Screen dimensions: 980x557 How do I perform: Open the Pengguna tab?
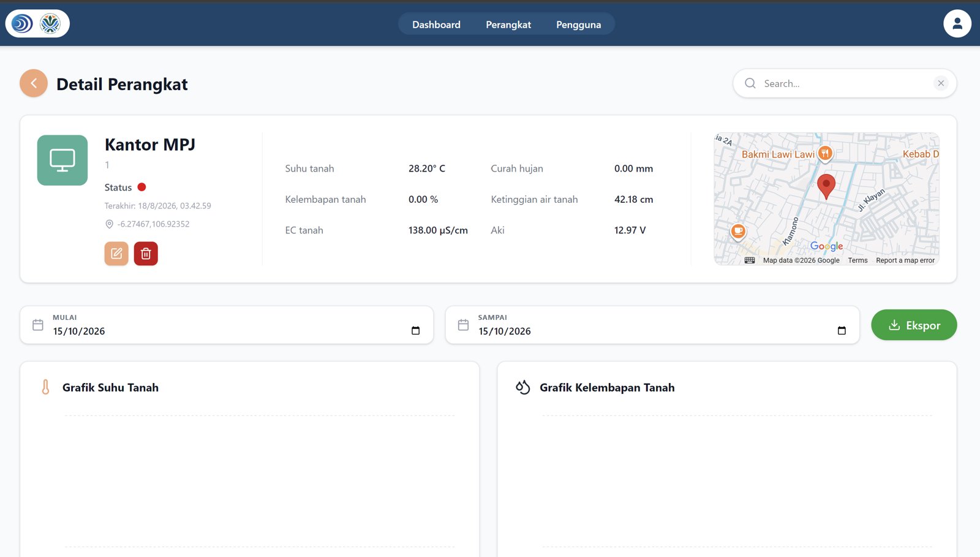[579, 25]
